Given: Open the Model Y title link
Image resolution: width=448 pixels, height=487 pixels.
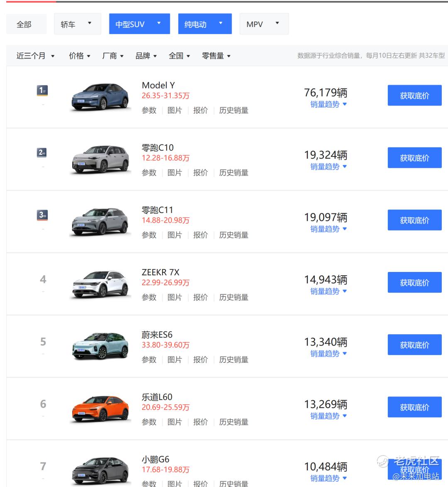Looking at the screenshot, I should coord(158,85).
